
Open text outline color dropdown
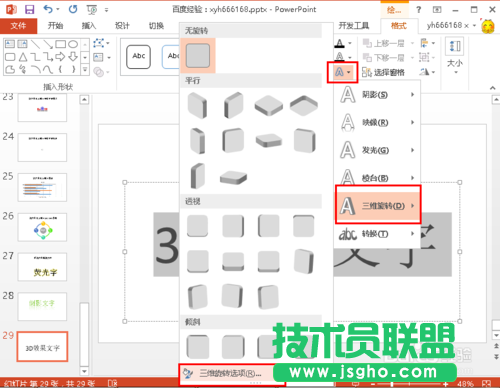[350, 57]
